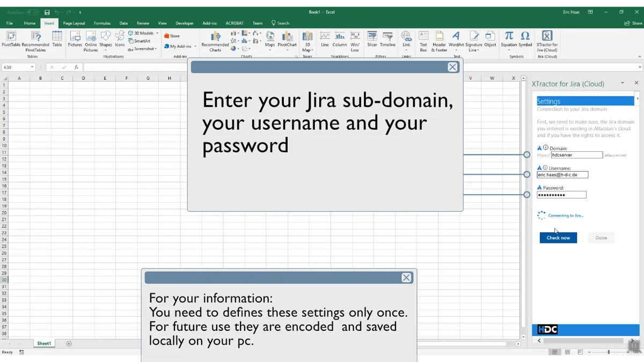Insert SmartArt graphic
Image resolution: width=644 pixels, height=362 pixels.
tap(140, 41)
